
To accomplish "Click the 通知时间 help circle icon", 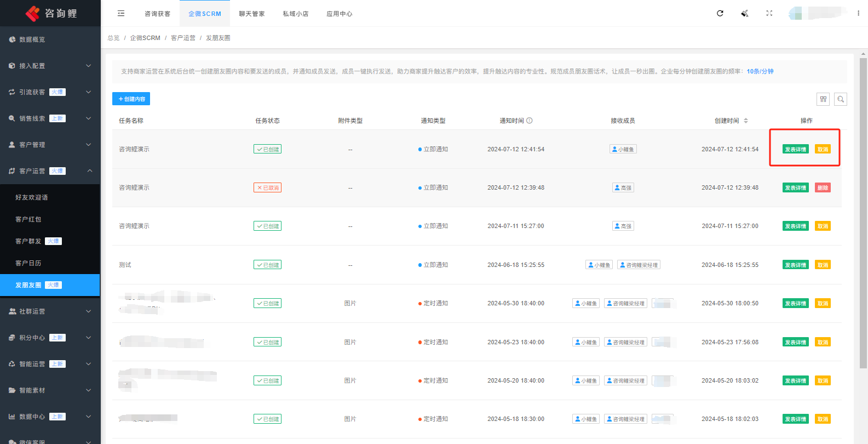I will coord(530,121).
